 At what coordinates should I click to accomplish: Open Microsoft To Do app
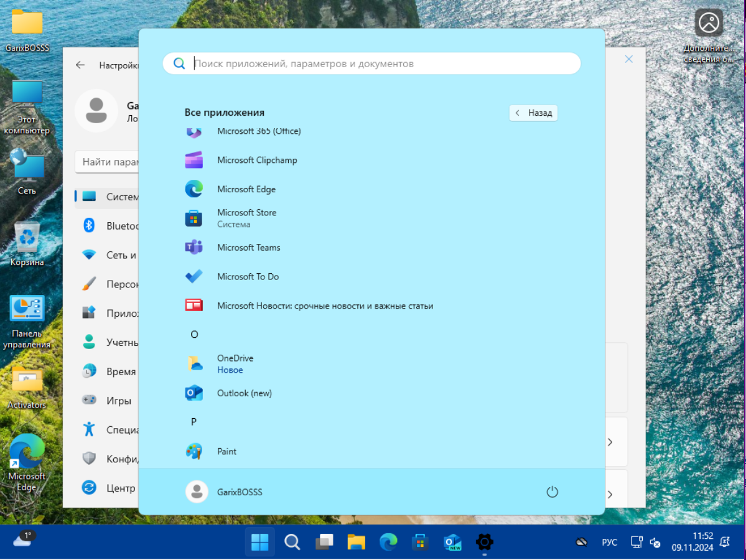(x=248, y=277)
